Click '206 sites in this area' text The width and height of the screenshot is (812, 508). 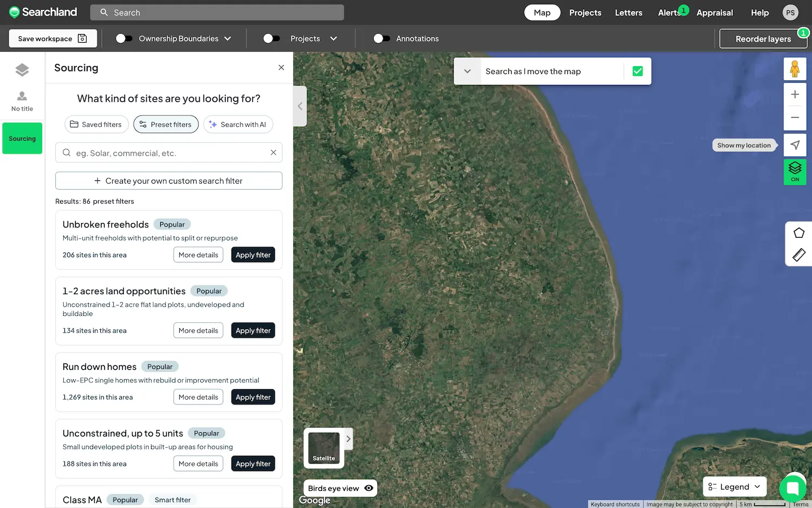point(94,255)
